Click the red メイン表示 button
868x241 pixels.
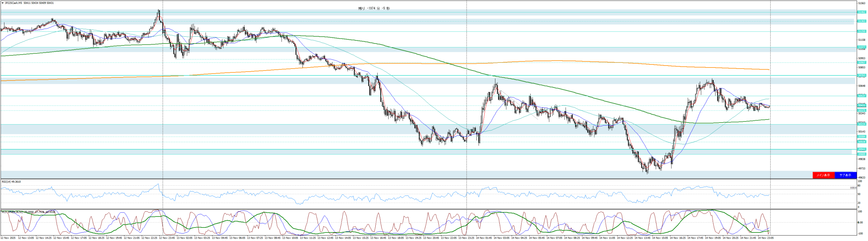(x=823, y=175)
